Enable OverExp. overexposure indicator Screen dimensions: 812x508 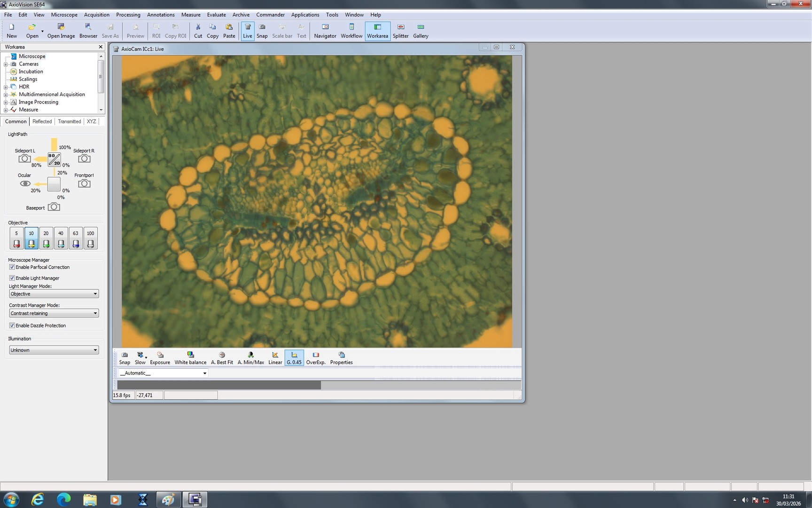315,357
